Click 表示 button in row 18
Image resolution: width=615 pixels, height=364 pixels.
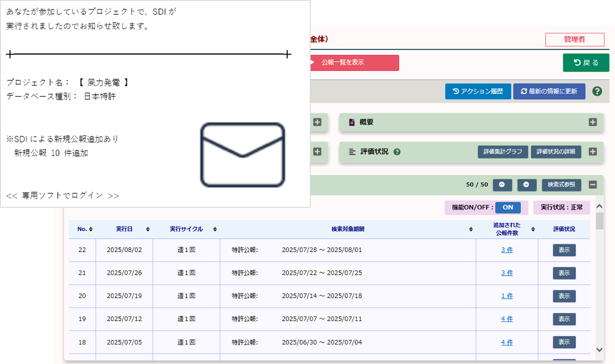coord(564,342)
